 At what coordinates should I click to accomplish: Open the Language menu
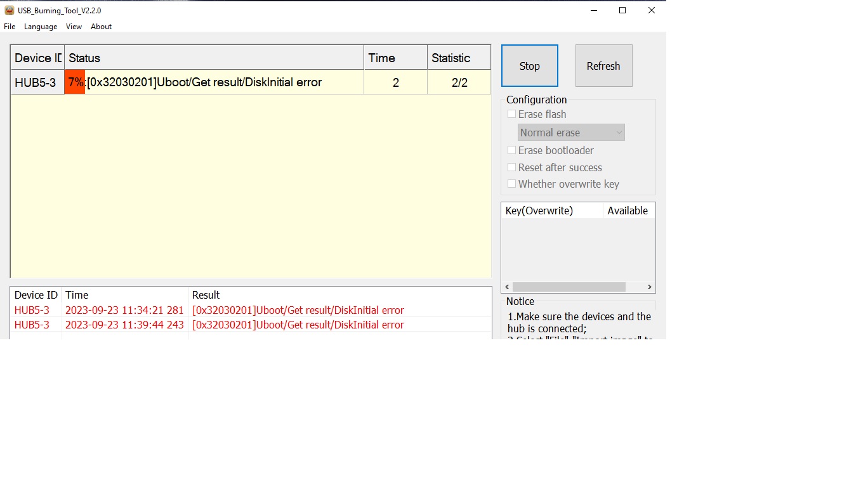(x=41, y=27)
